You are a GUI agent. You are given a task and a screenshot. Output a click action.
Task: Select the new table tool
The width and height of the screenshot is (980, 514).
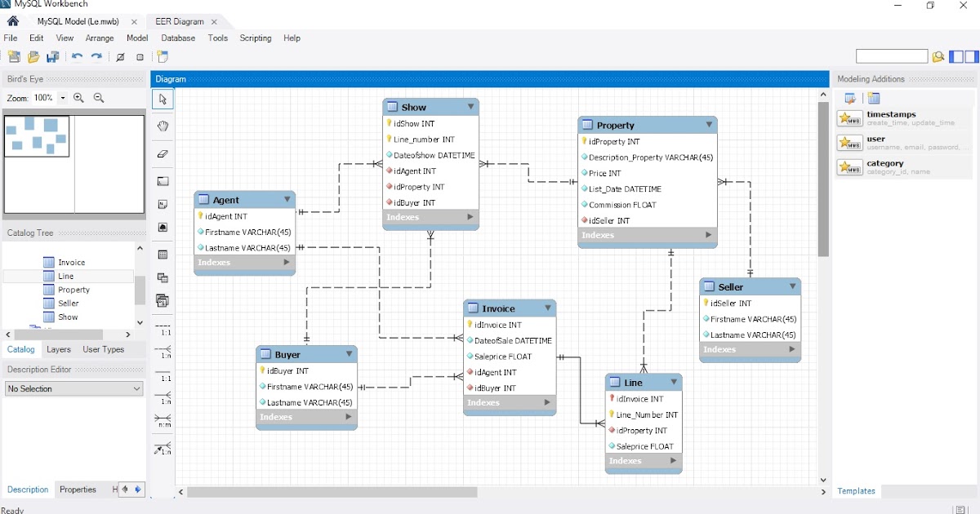[163, 255]
